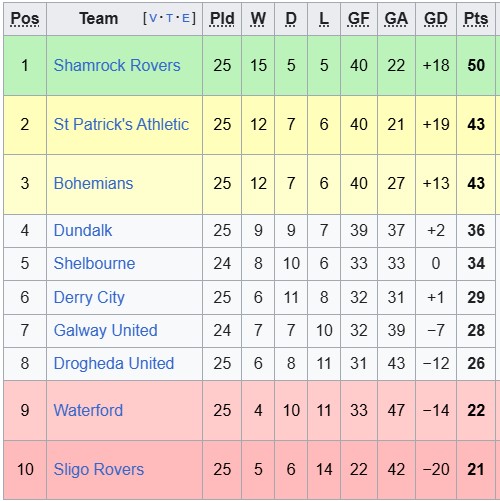Open the Shamrock Rovers team link
This screenshot has height=501, width=500.
coord(117,65)
